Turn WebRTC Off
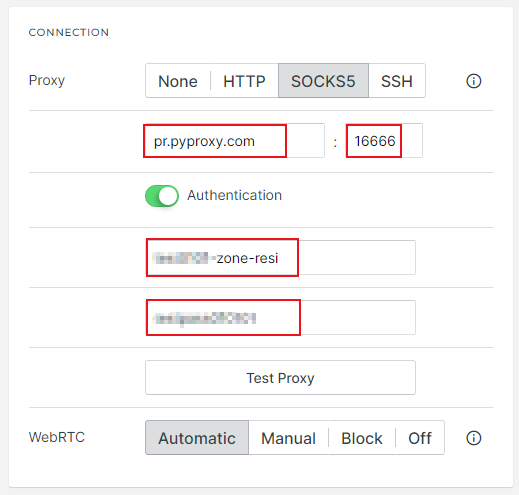519x495 pixels. pos(420,438)
